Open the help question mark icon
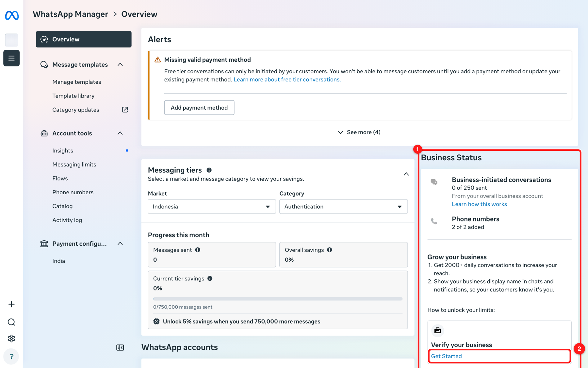Viewport: 588px width, 368px height. (11, 357)
